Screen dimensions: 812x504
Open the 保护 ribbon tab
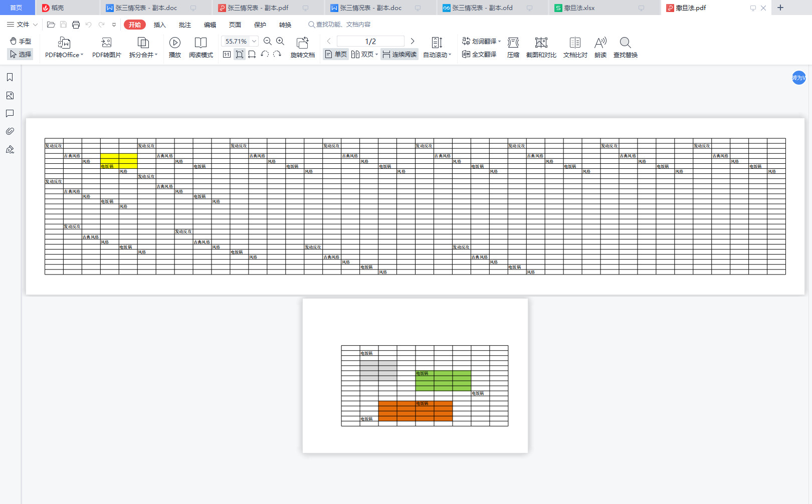point(260,25)
